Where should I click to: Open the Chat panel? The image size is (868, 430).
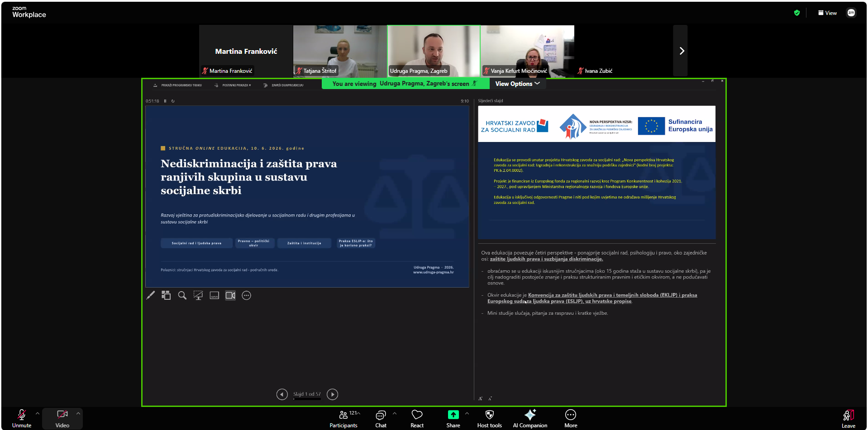click(381, 418)
